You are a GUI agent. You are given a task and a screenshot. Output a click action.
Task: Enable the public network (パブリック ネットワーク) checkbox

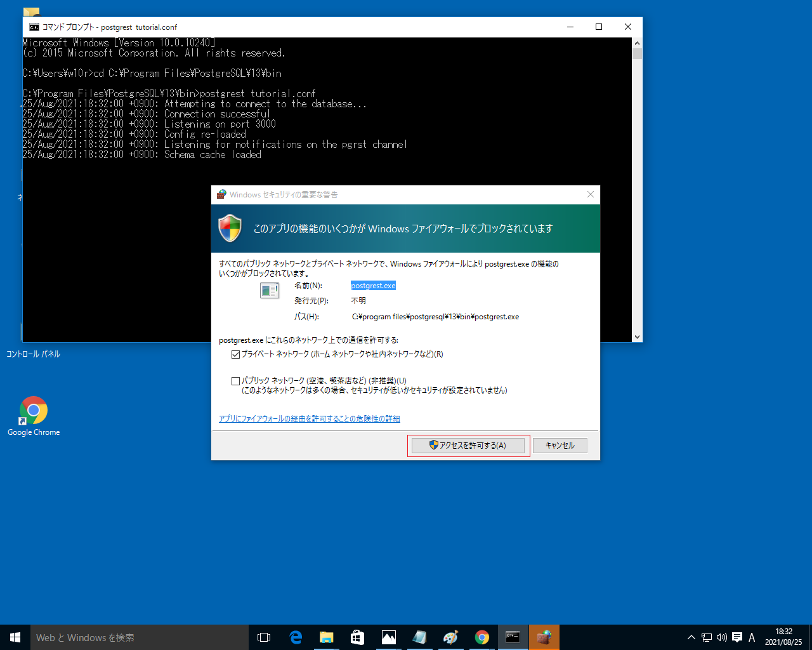click(x=235, y=381)
